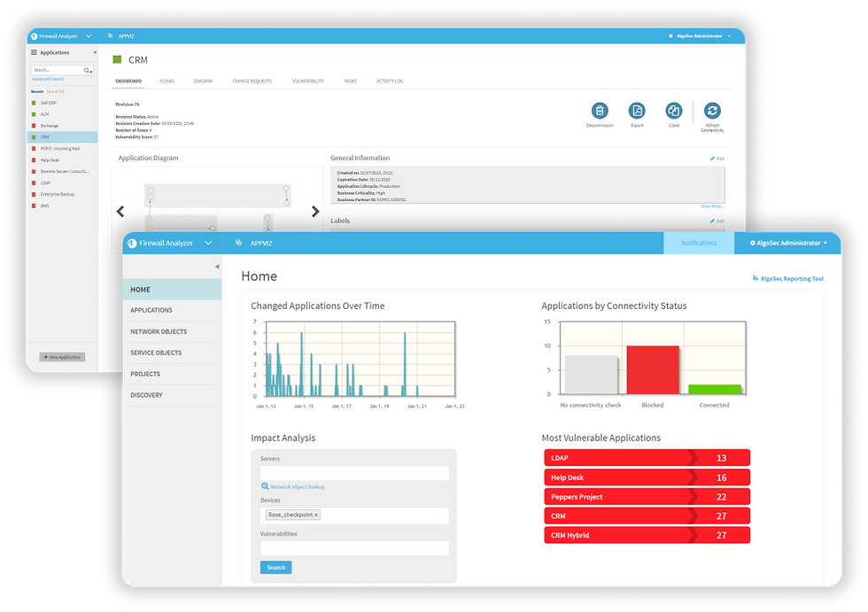Screen dimensions: 868x612
Task: Click the pencil Edit for Labels
Action: click(x=717, y=221)
